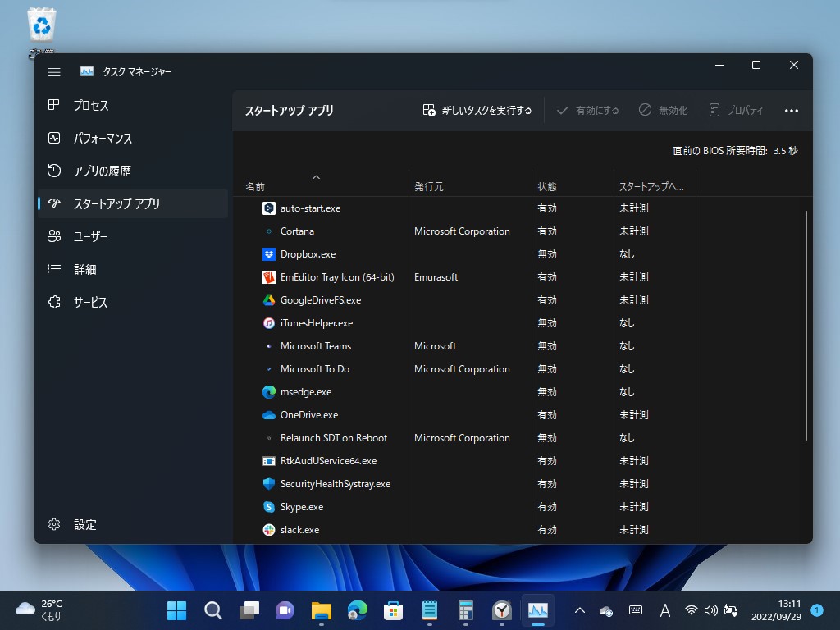
Task: Click the GoogleDriveFS.exe icon
Action: [269, 300]
